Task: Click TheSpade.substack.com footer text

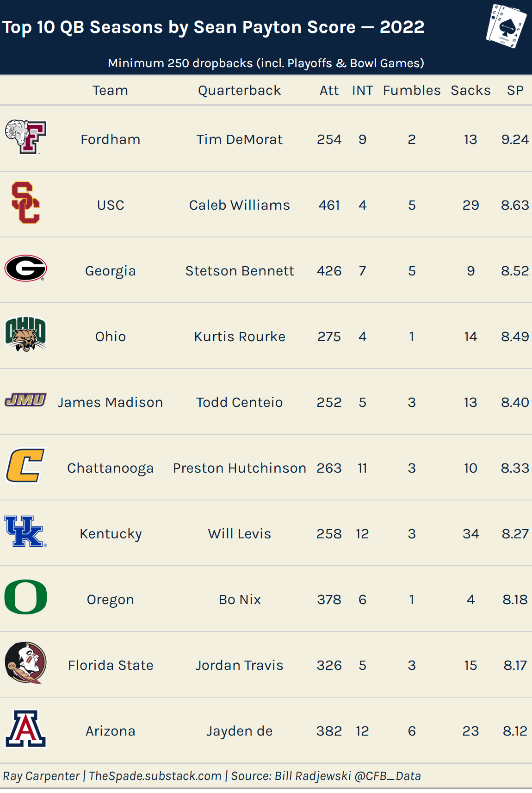Action: click(155, 776)
